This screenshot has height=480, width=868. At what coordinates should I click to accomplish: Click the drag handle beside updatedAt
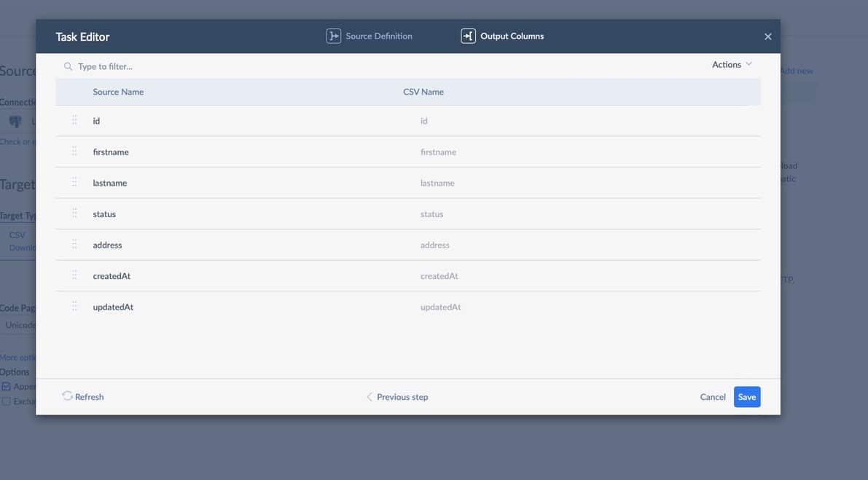(x=74, y=307)
